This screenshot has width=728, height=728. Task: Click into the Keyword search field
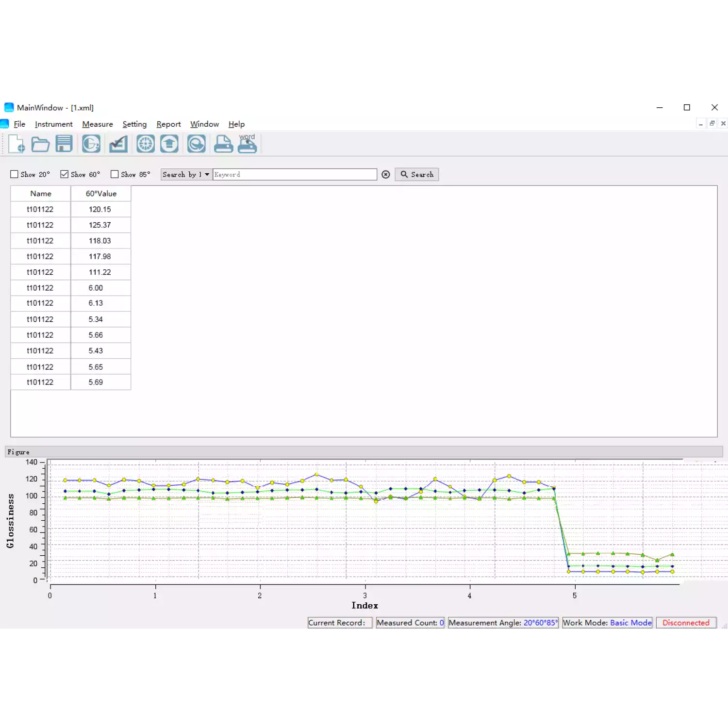(x=295, y=174)
